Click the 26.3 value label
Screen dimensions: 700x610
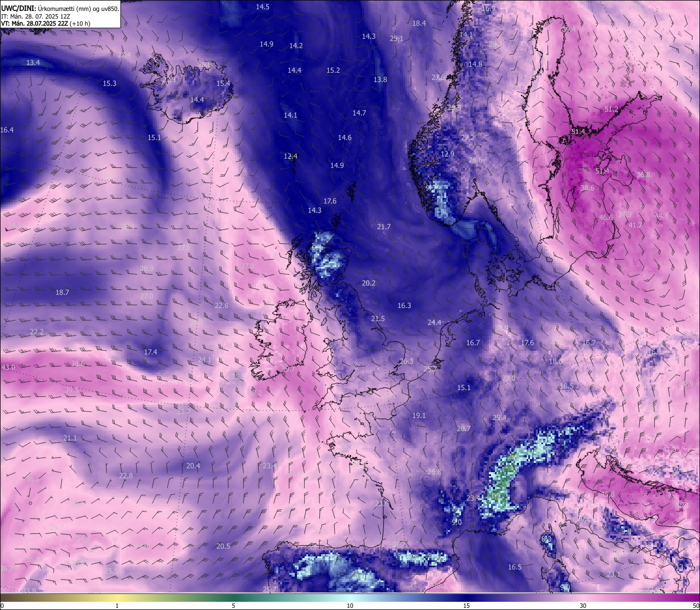tap(406, 362)
